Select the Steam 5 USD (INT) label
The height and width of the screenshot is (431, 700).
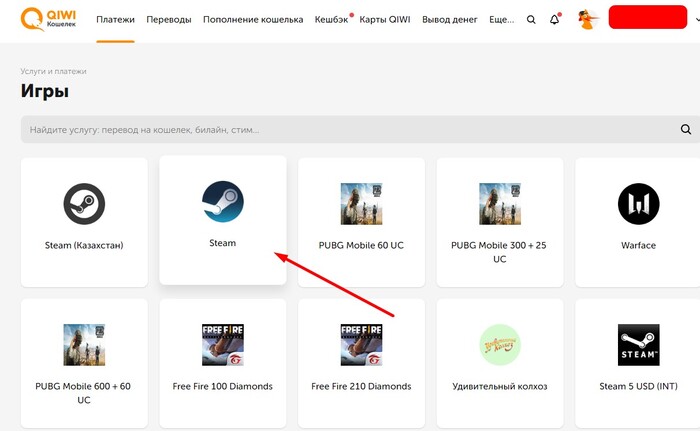[x=638, y=386]
